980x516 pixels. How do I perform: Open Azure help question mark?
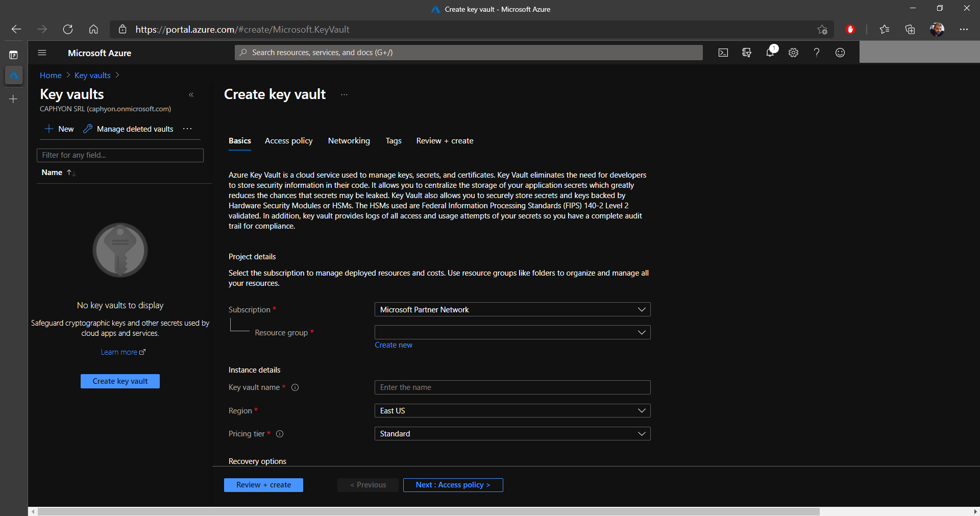point(817,53)
